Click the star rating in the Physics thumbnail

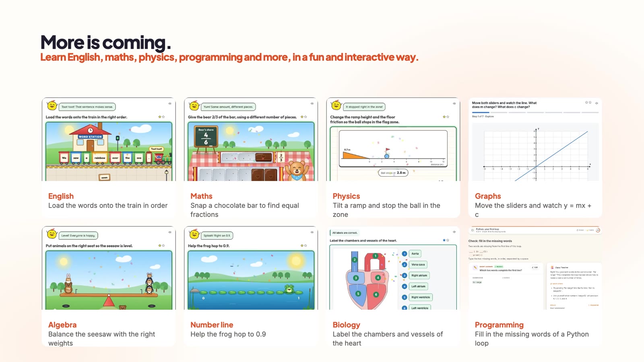pos(446,117)
